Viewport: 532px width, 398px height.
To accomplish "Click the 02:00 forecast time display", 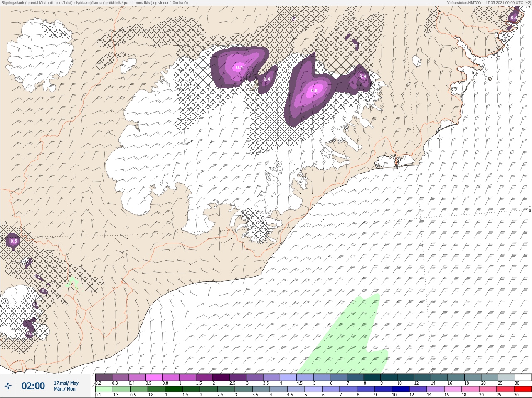I will [x=33, y=386].
